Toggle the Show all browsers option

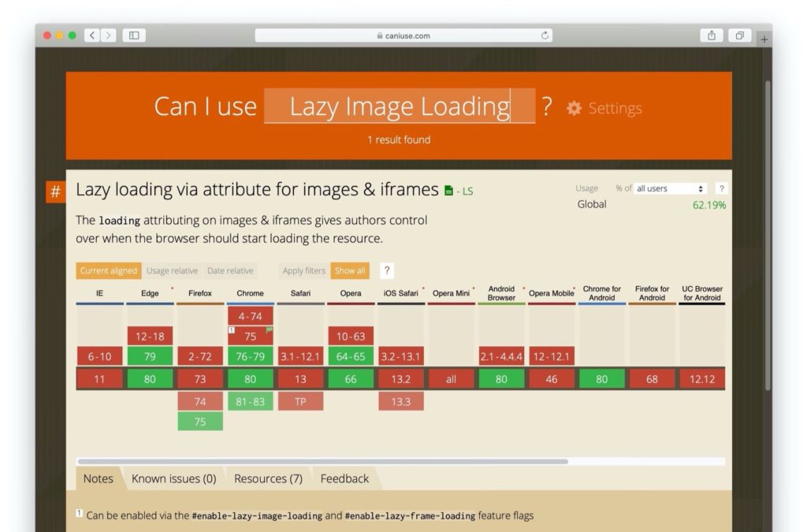350,270
